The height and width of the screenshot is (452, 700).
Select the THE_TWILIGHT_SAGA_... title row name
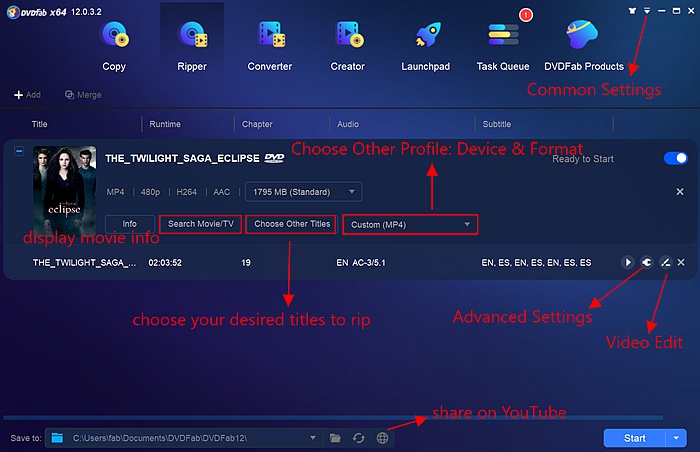(x=84, y=263)
